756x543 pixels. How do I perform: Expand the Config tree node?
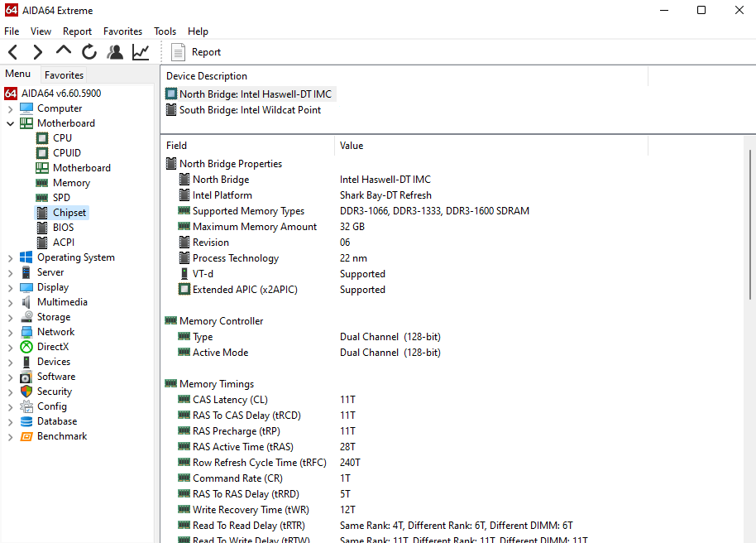(10, 407)
